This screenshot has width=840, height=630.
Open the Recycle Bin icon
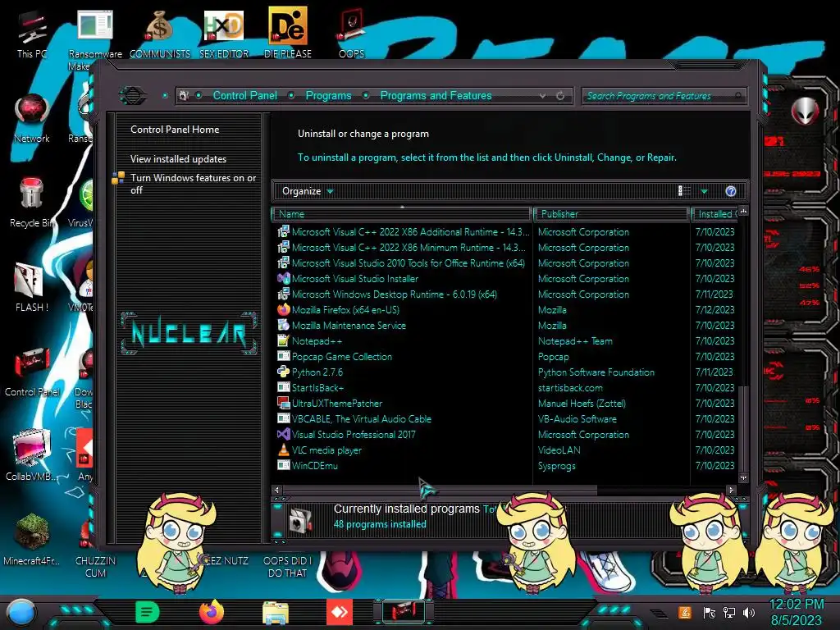point(32,203)
